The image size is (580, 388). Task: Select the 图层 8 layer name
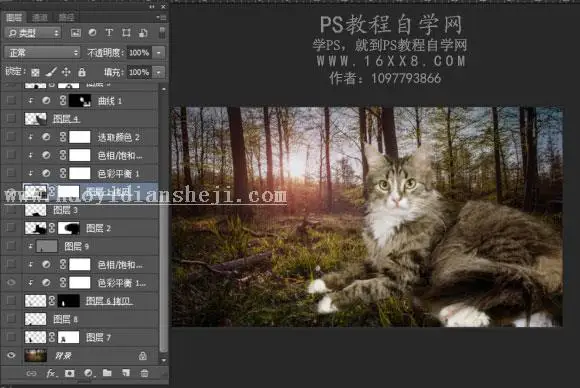click(x=65, y=319)
